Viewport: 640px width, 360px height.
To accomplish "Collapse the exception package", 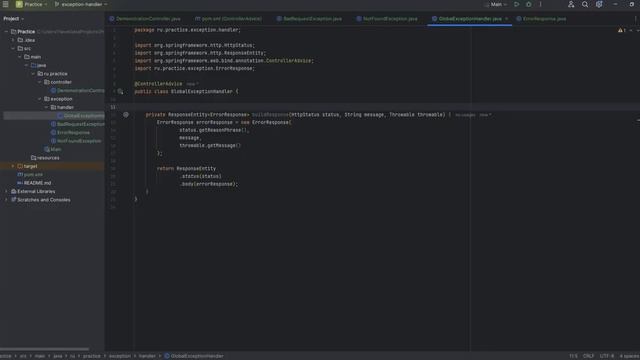I will tap(40, 99).
